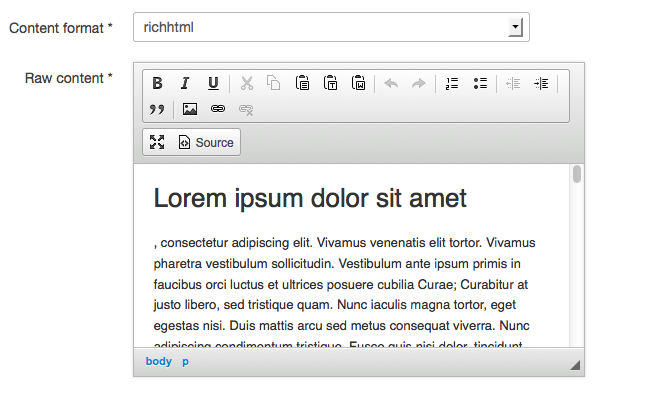Insert an image via Image icon
Viewport: 654px width, 397px height.
point(190,109)
